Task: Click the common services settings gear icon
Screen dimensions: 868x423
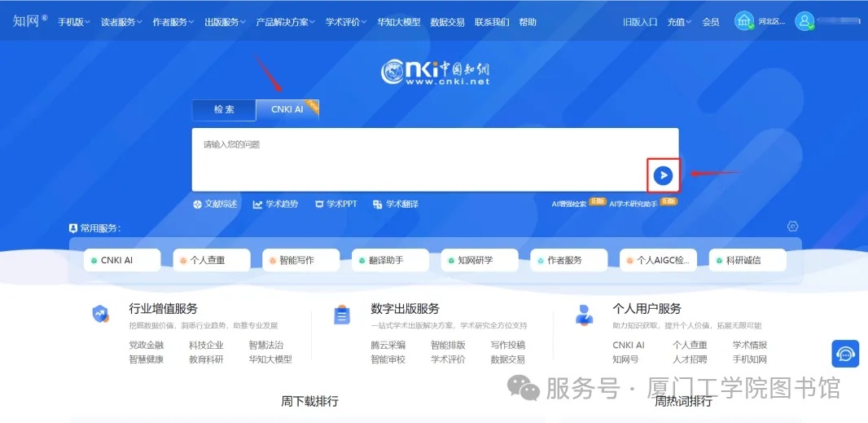Action: pos(793,227)
